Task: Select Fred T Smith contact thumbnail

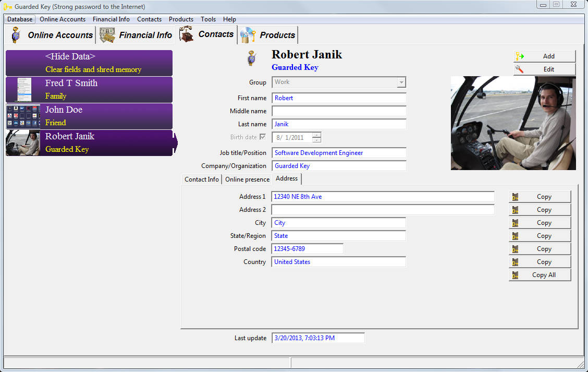Action: pos(24,90)
